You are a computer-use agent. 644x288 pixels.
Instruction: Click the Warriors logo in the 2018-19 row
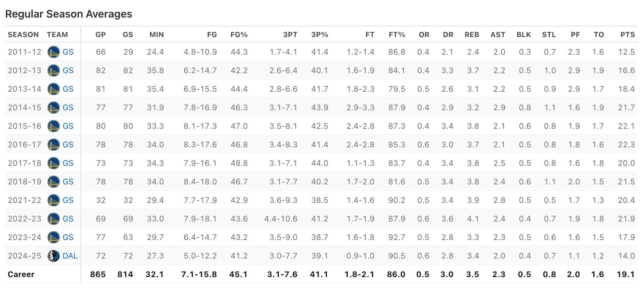54,182
